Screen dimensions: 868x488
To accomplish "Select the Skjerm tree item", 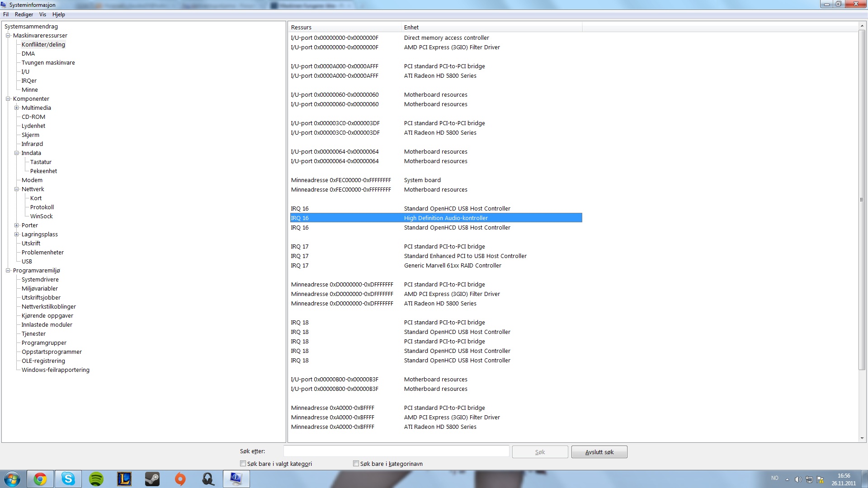I will click(x=30, y=135).
